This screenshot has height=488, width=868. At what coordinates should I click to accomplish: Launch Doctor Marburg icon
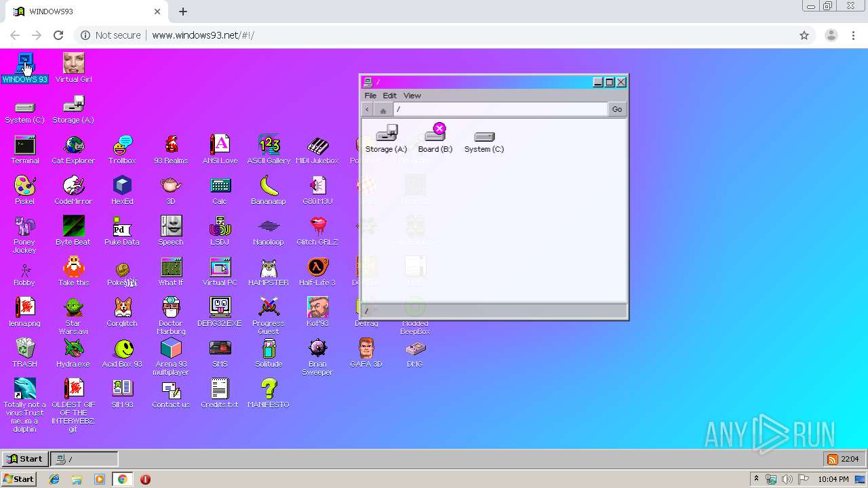[171, 317]
